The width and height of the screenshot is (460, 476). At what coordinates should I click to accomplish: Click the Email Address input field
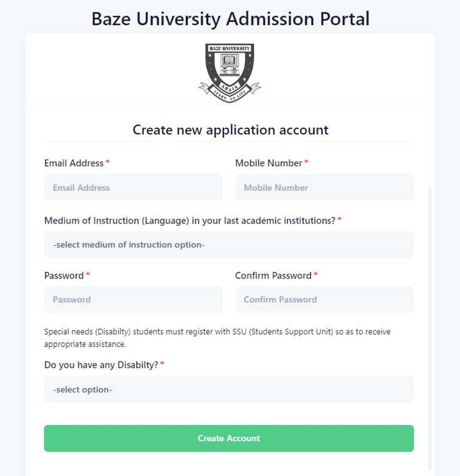point(133,187)
